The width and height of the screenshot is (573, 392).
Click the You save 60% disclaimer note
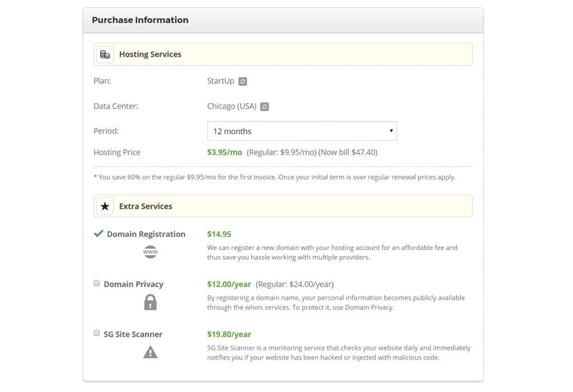coord(275,177)
